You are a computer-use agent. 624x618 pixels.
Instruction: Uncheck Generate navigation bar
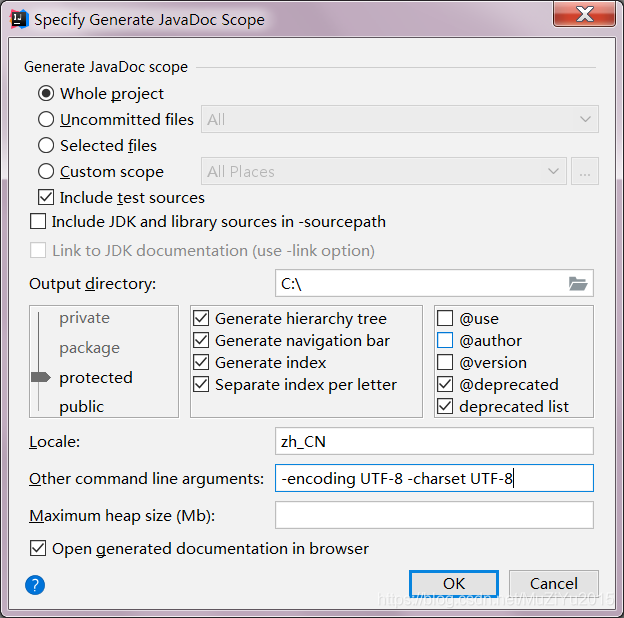(x=201, y=340)
